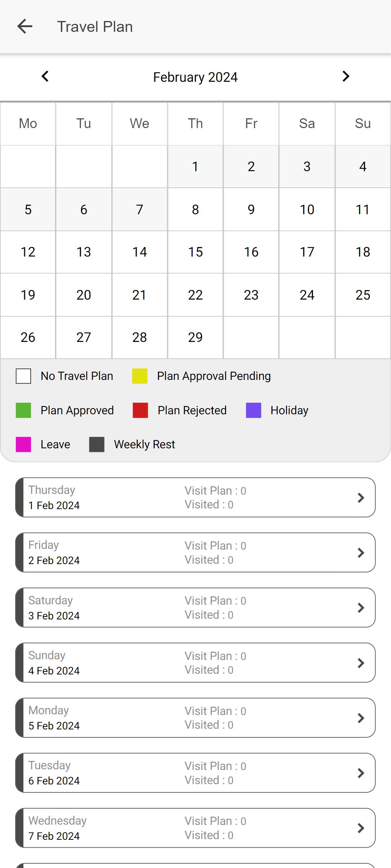The height and width of the screenshot is (868, 391).
Task: Open chevron for Saturday 3 Feb 2024
Action: [x=361, y=608]
